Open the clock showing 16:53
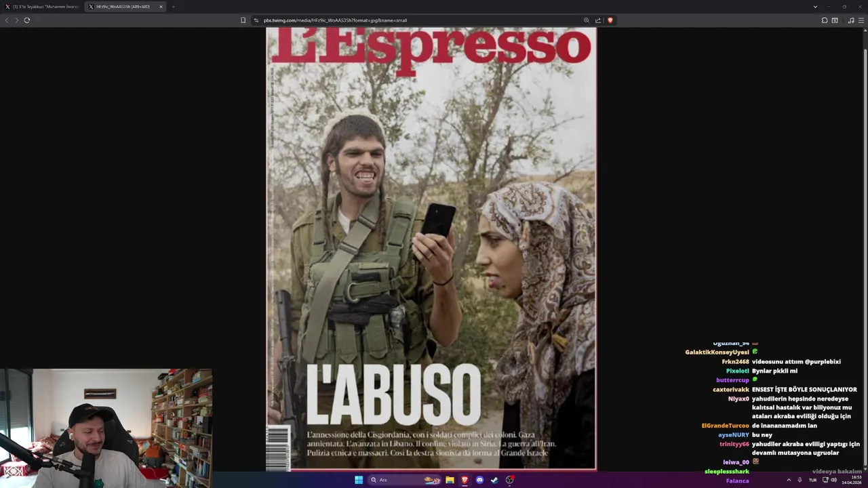The image size is (868, 488). (852, 480)
